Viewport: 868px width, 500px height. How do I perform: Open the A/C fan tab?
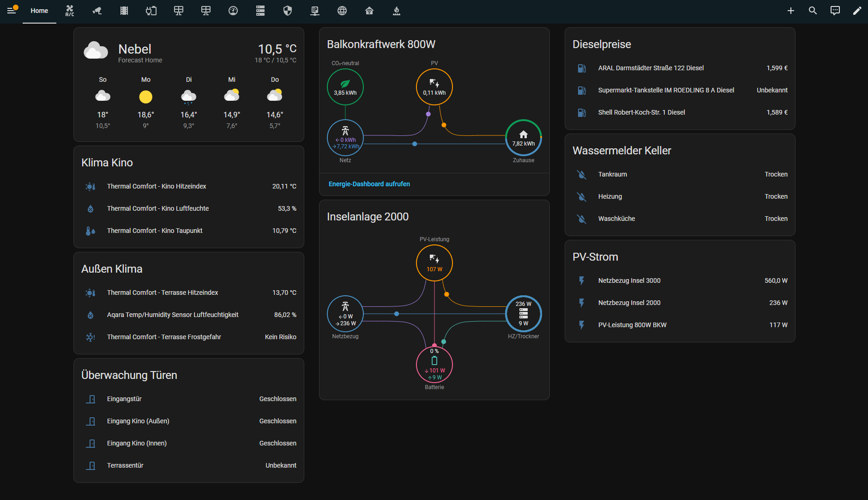(x=70, y=11)
